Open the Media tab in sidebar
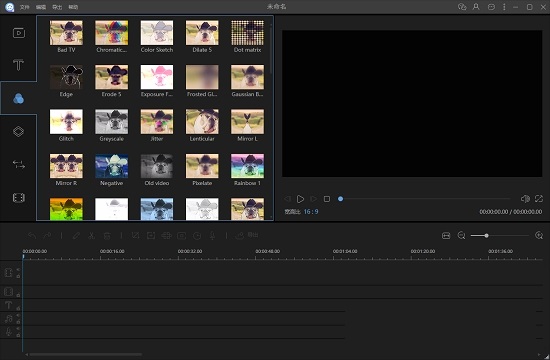 19,33
